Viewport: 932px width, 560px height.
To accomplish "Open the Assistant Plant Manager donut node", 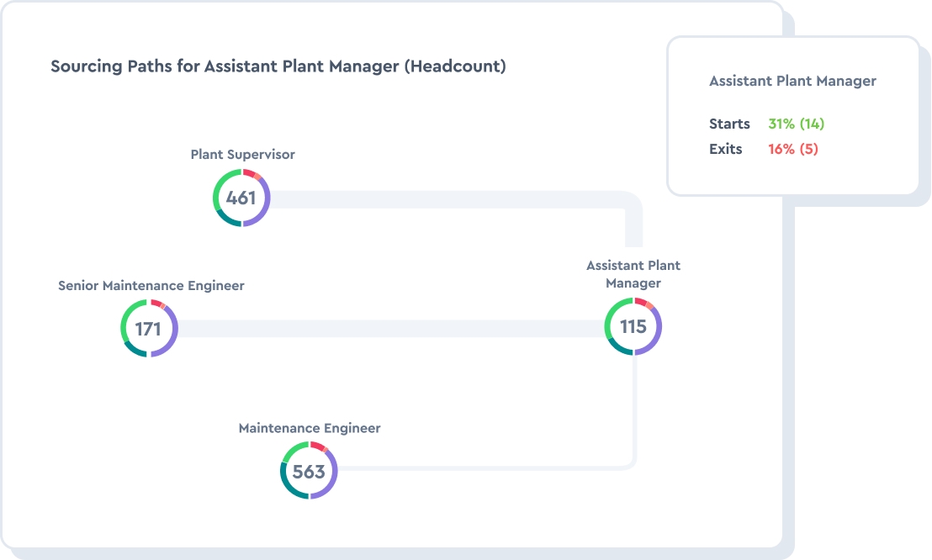I will click(633, 325).
